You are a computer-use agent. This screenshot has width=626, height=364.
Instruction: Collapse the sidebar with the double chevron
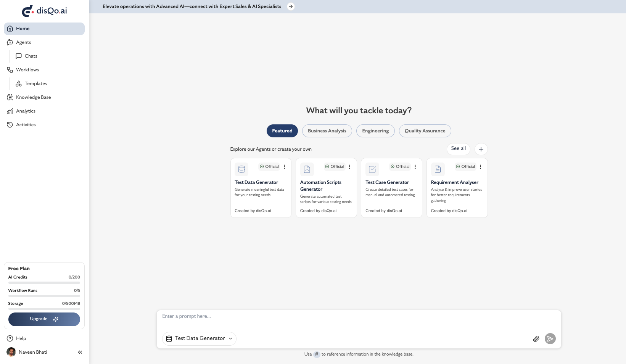tap(80, 352)
